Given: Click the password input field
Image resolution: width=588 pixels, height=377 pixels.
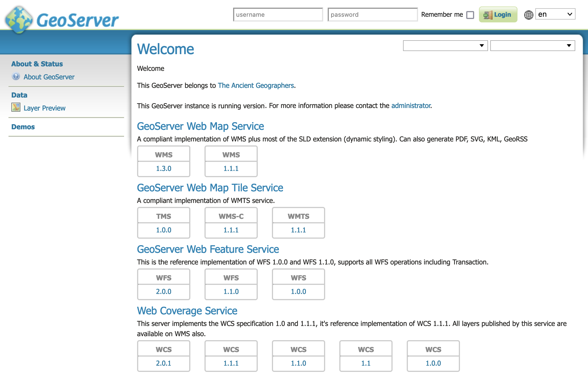Looking at the screenshot, I should coord(372,14).
